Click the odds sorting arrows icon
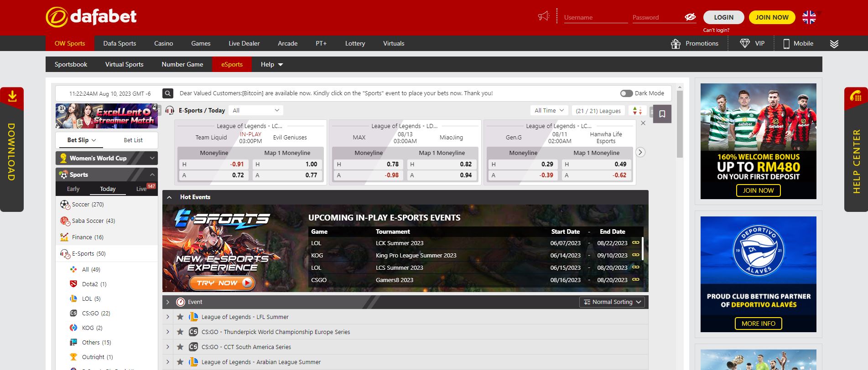 [x=637, y=111]
